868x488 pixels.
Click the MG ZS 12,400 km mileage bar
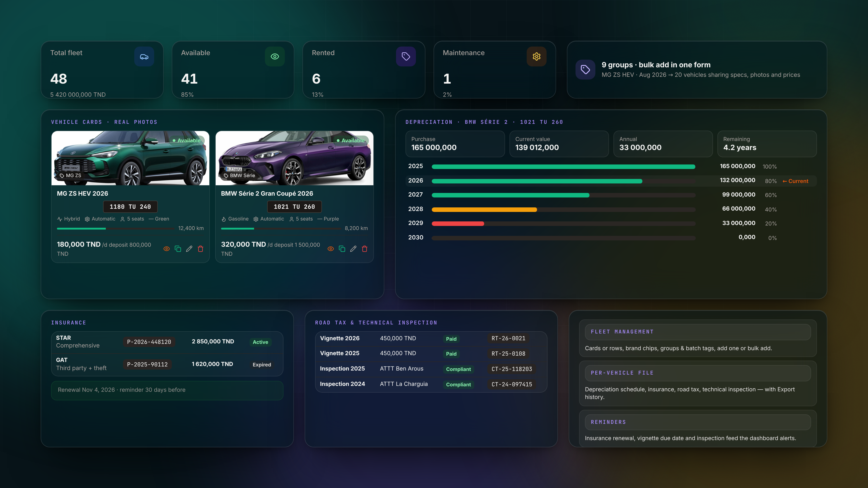pos(116,229)
